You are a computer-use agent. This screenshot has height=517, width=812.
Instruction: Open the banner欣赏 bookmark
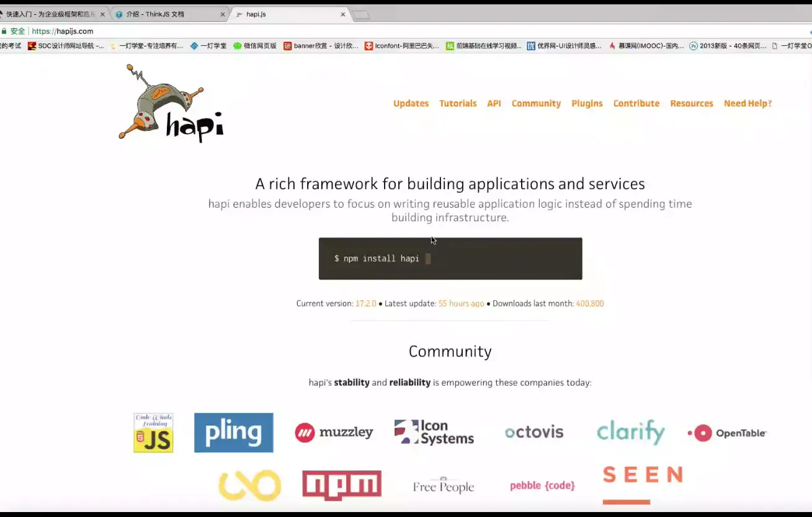click(321, 46)
